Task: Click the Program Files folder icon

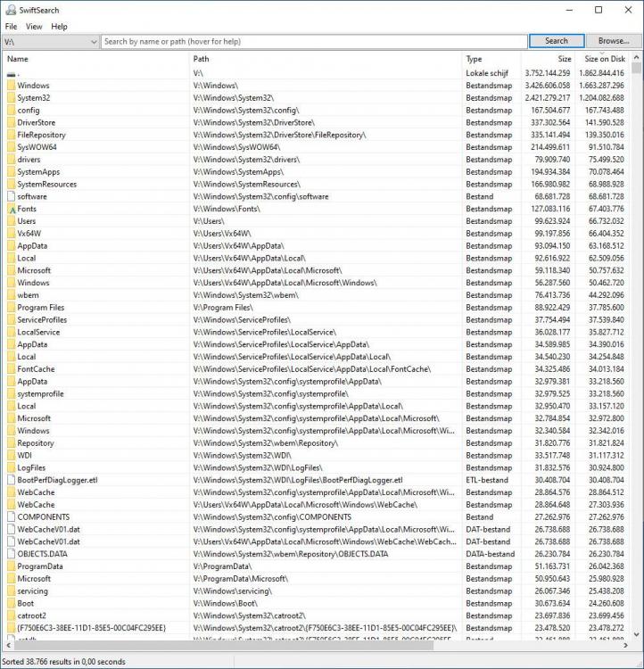Action: 11,308
